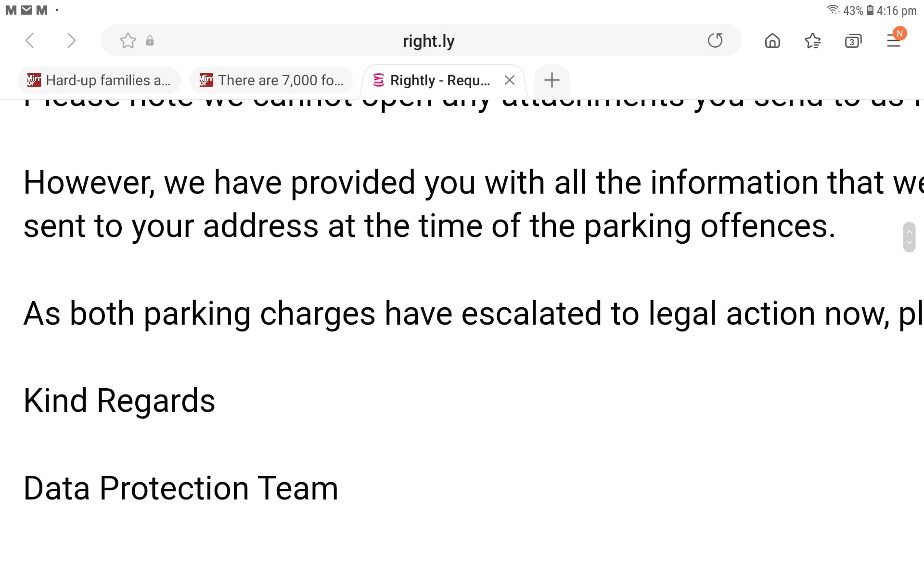The image size is (924, 578).
Task: Reload the right.ly page
Action: pos(715,40)
